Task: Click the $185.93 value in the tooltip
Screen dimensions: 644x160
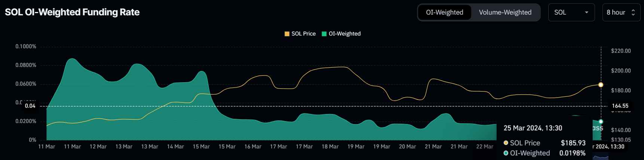Action: 573,143
